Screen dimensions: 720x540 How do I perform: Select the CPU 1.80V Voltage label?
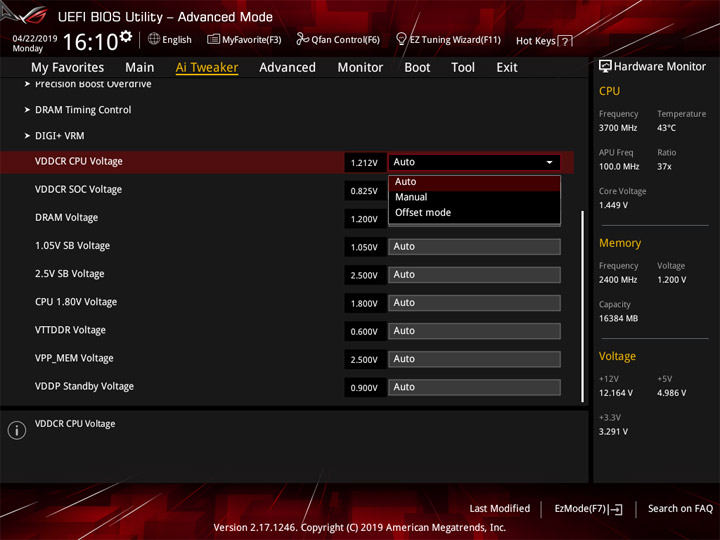[x=76, y=302]
